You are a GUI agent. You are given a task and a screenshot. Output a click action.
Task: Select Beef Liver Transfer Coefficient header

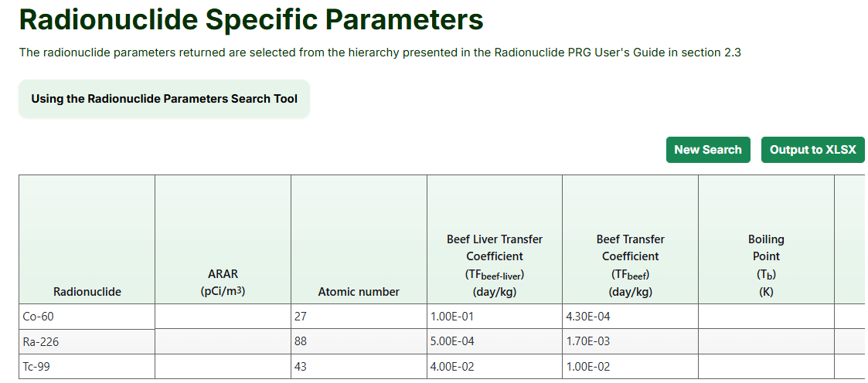(495, 265)
